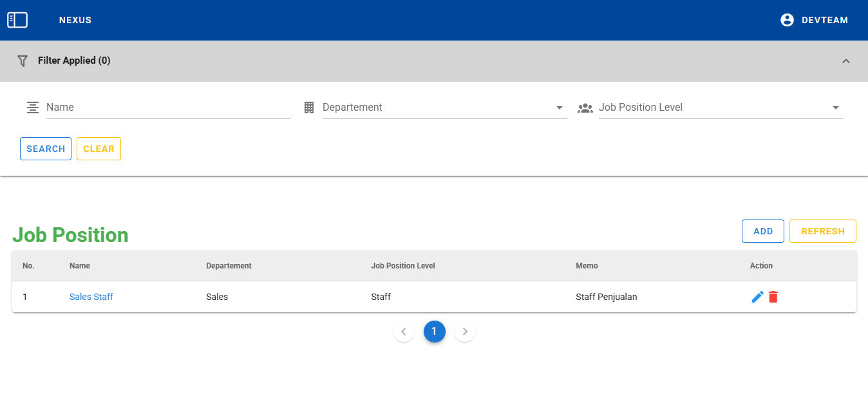
Task: Toggle the sidebar panel icon
Action: pyautogui.click(x=17, y=20)
